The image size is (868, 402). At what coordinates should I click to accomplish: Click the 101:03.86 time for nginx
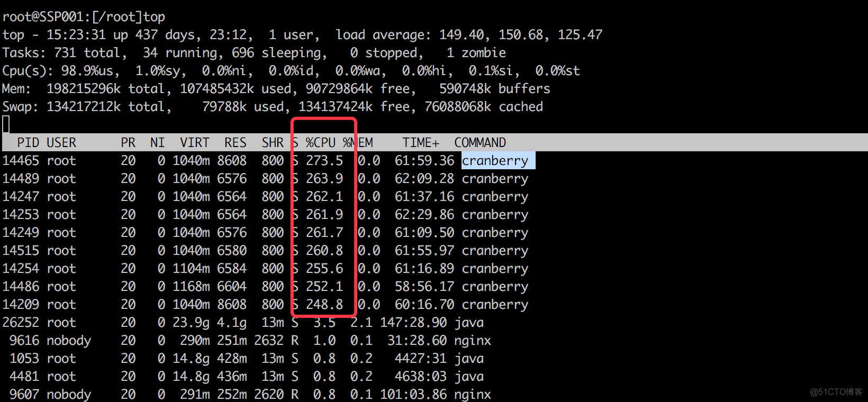pyautogui.click(x=413, y=395)
